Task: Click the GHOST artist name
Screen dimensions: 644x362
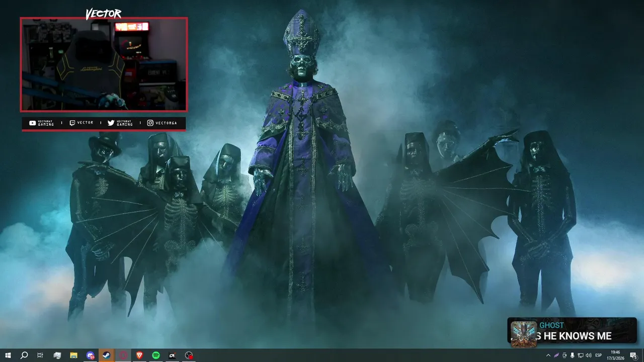Action: [552, 325]
